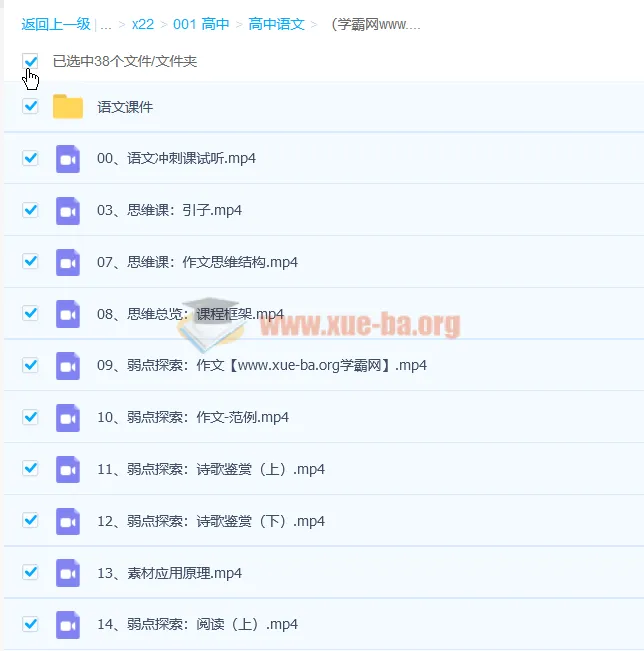Navigate to x22 breadcrumb
The width and height of the screenshot is (644, 651).
click(x=143, y=24)
